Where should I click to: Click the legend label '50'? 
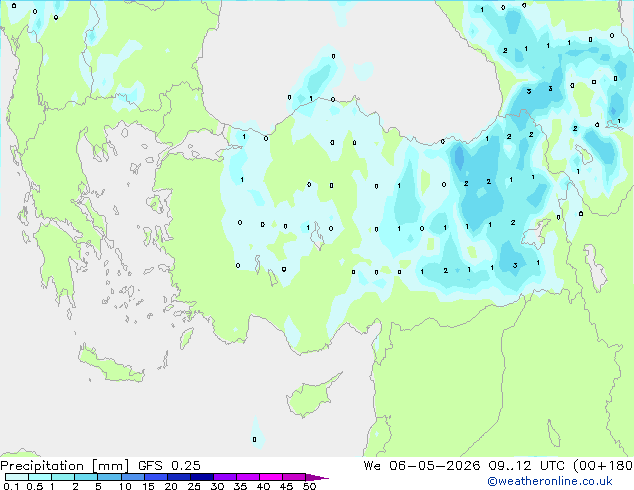tap(309, 486)
